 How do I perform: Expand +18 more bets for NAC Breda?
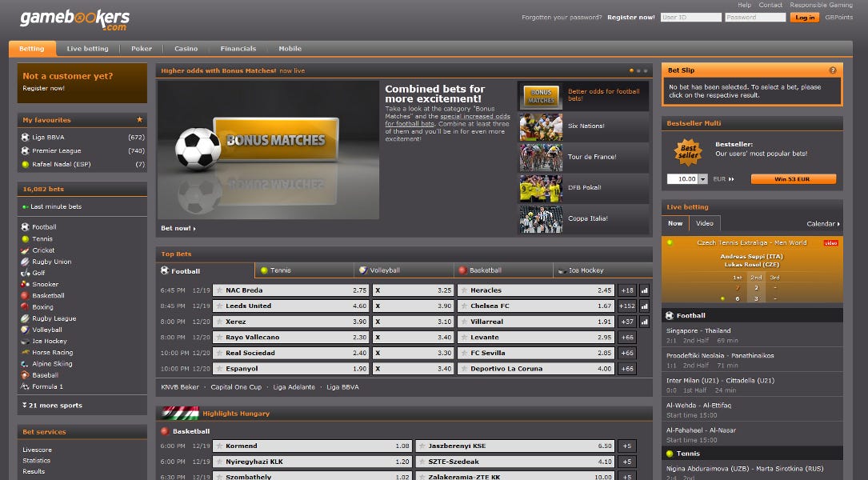pyautogui.click(x=627, y=290)
